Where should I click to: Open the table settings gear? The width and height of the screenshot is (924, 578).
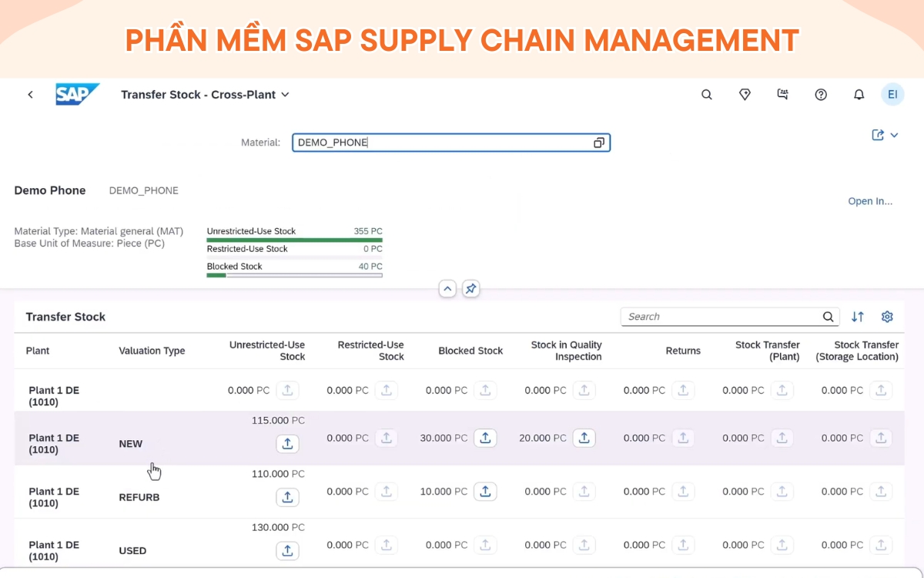887,317
